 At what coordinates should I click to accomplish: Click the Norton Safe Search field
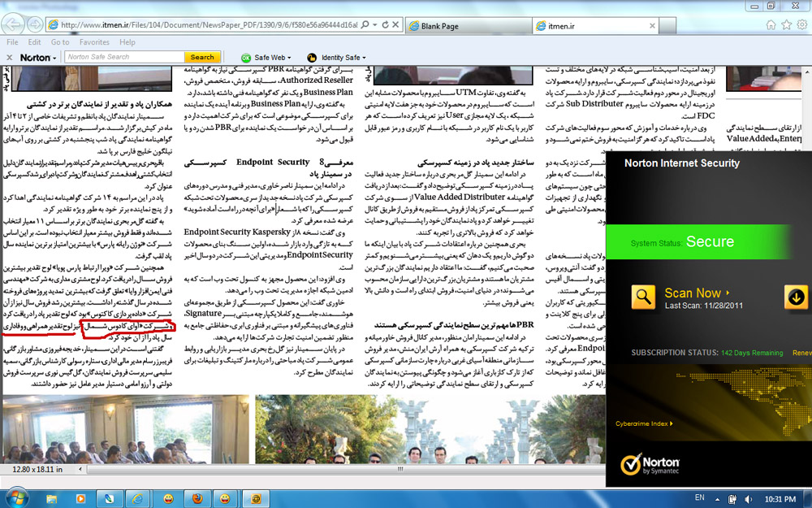click(125, 57)
